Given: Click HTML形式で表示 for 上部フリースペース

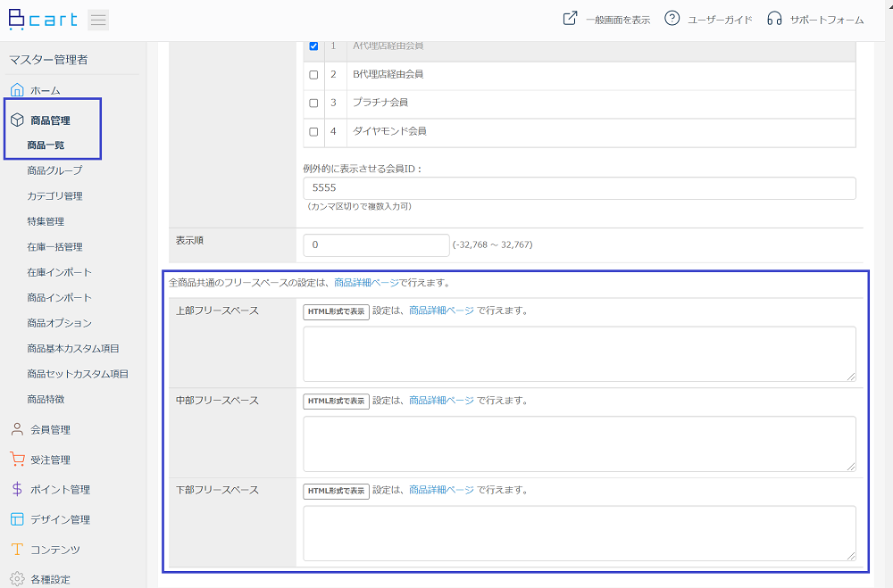Looking at the screenshot, I should [x=336, y=312].
